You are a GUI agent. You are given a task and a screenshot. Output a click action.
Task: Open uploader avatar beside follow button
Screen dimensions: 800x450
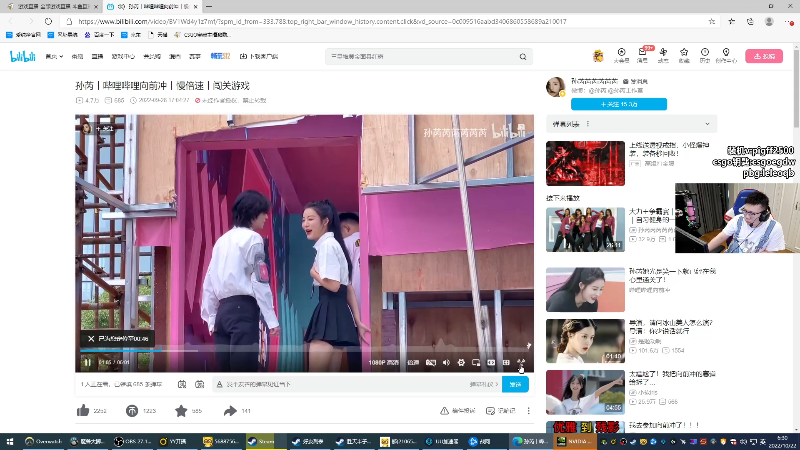click(556, 87)
